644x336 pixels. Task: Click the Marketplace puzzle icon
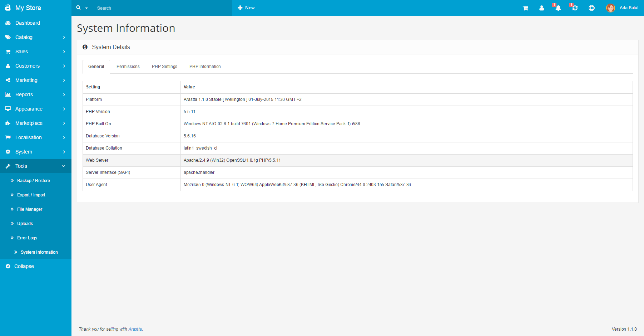click(8, 123)
